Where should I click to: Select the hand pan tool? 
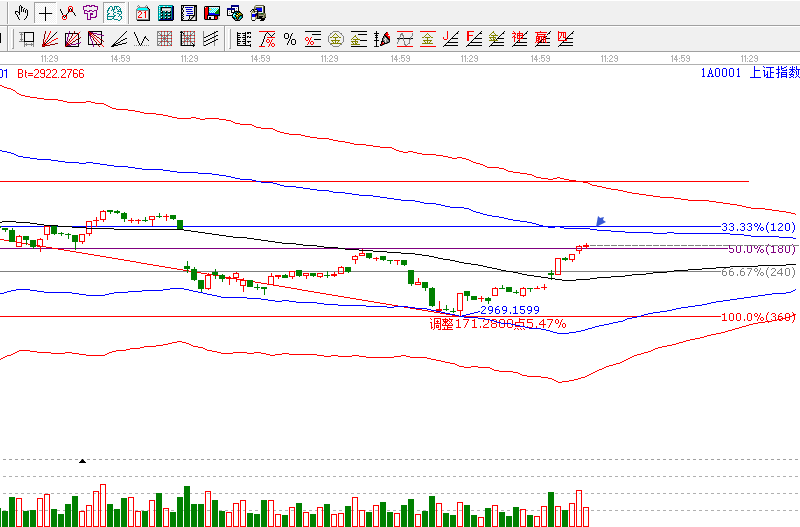[21, 13]
